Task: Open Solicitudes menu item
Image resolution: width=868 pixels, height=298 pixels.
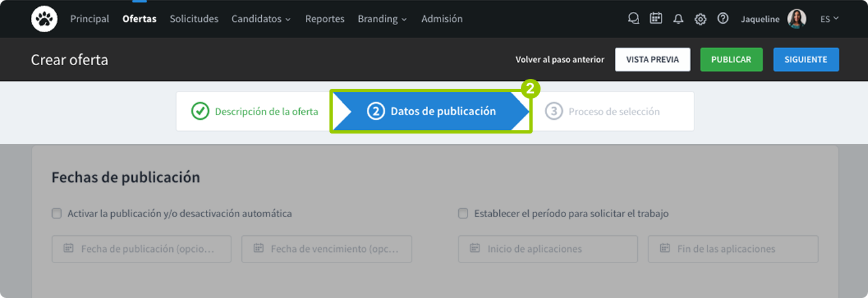Action: [194, 19]
